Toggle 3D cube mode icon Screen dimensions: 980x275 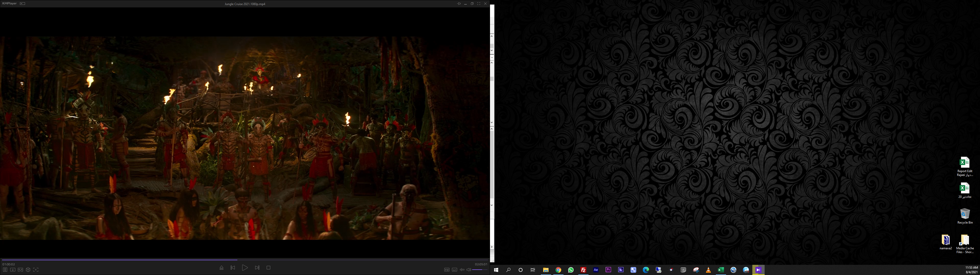[x=28, y=270]
